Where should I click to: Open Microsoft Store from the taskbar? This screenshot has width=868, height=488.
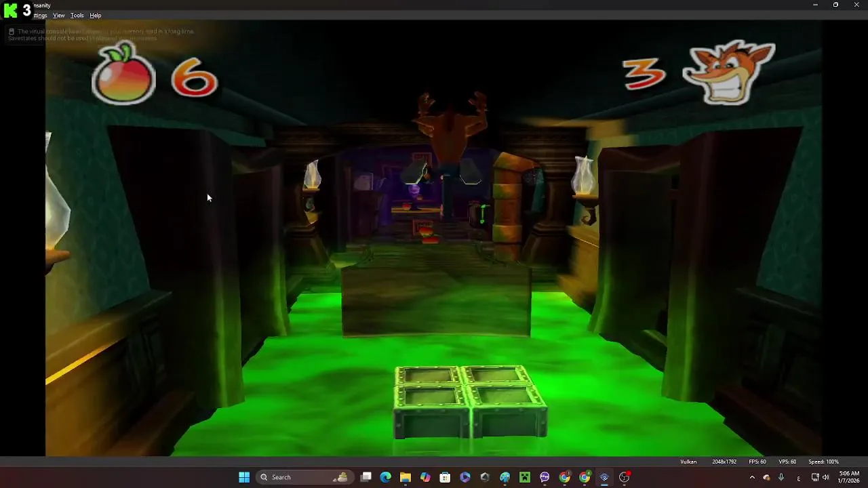445,477
